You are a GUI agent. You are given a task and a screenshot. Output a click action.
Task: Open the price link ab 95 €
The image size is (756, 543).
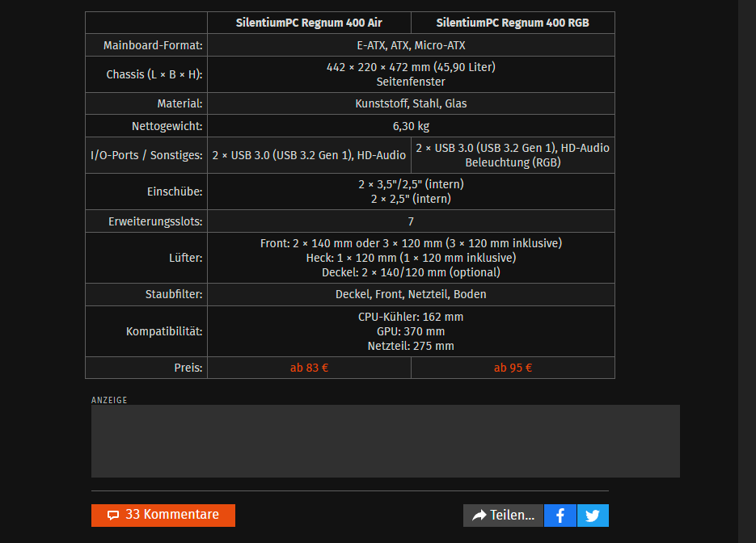coord(513,368)
